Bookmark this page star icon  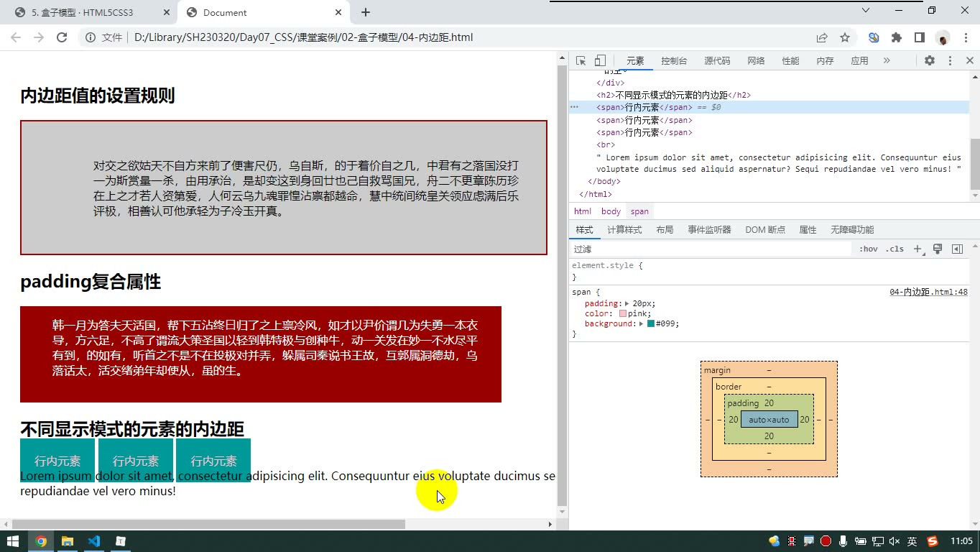[x=845, y=37]
